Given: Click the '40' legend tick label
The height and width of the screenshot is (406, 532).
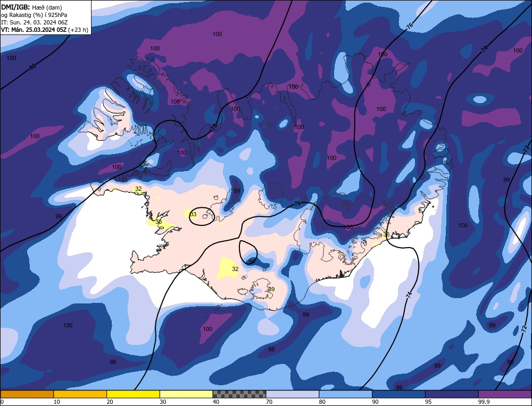Looking at the screenshot, I should coord(216,402).
